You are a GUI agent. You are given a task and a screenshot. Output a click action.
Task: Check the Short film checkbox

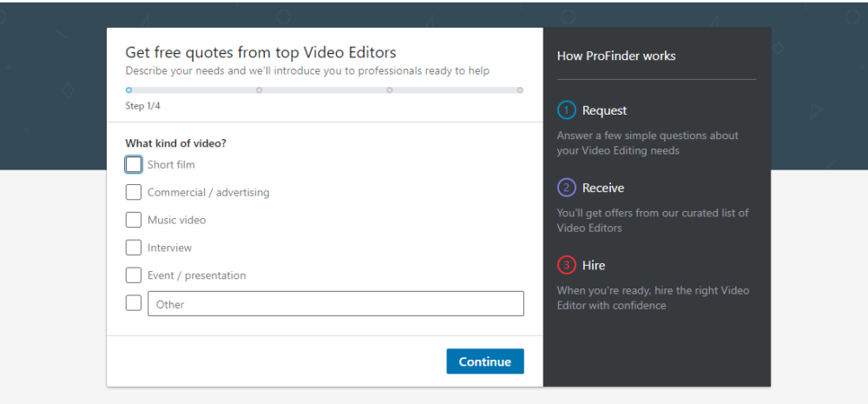click(x=134, y=164)
